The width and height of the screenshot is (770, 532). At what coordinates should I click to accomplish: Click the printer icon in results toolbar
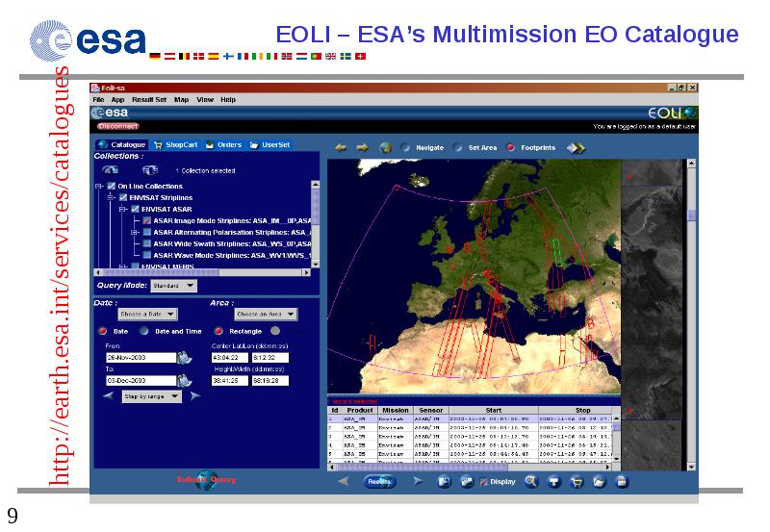coord(622,482)
